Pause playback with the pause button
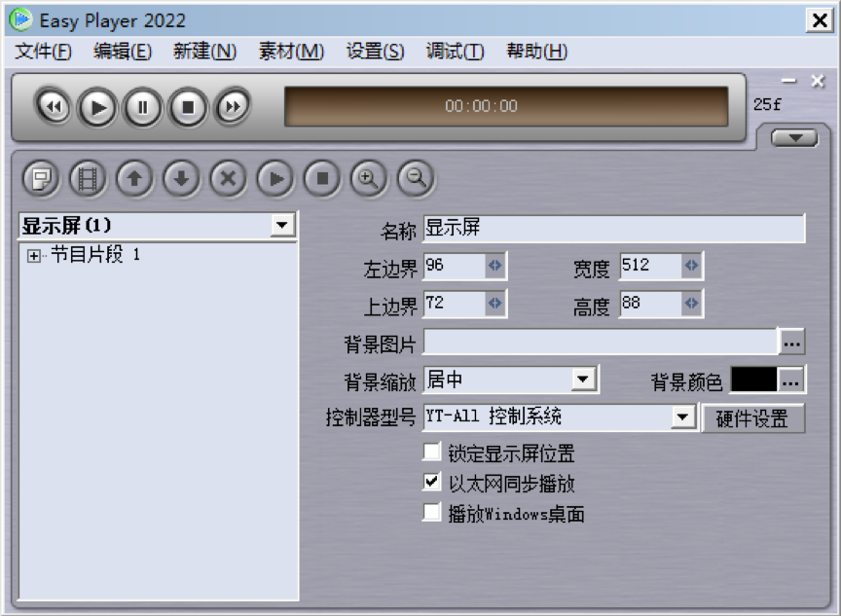This screenshot has width=841, height=616. 143,107
